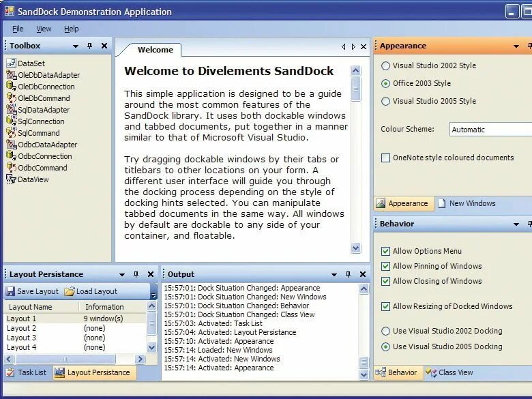Activate the Behavior bottom tab
This screenshot has width=532, height=399.
(x=398, y=372)
